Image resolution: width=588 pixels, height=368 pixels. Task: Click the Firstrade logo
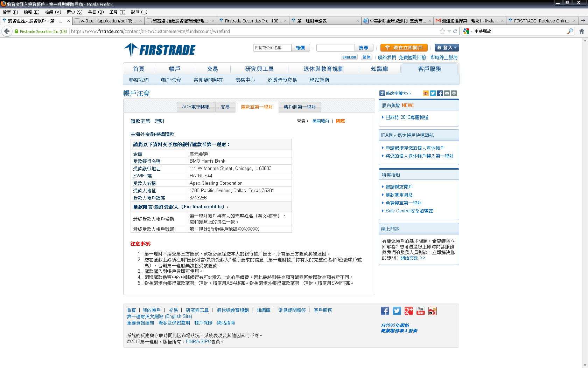point(160,50)
